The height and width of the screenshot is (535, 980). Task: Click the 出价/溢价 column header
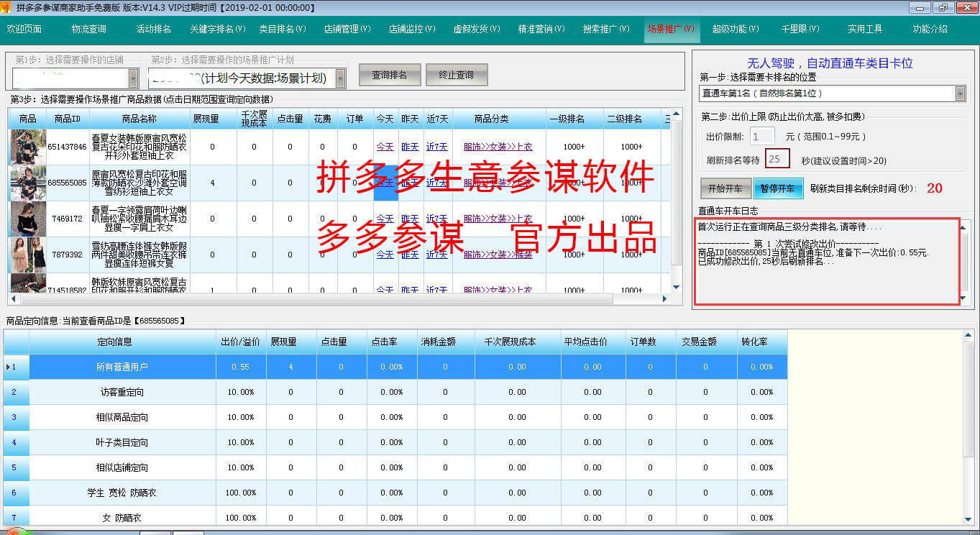click(241, 342)
